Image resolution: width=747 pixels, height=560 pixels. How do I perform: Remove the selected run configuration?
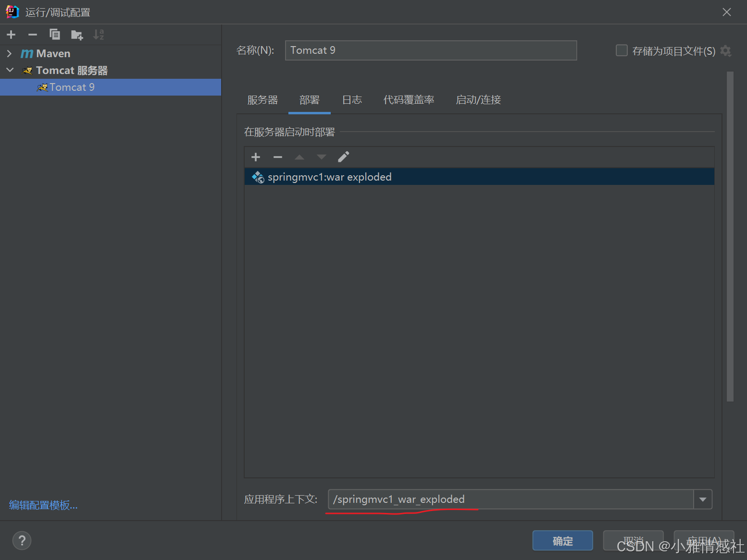pos(33,35)
